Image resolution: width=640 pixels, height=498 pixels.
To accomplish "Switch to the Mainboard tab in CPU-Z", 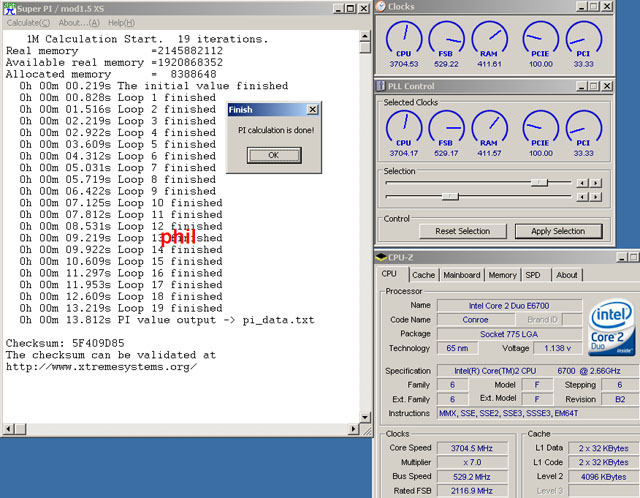I will click(x=462, y=275).
